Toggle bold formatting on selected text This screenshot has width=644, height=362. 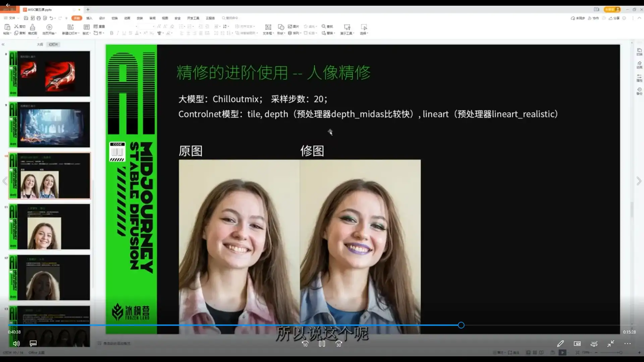click(x=111, y=33)
